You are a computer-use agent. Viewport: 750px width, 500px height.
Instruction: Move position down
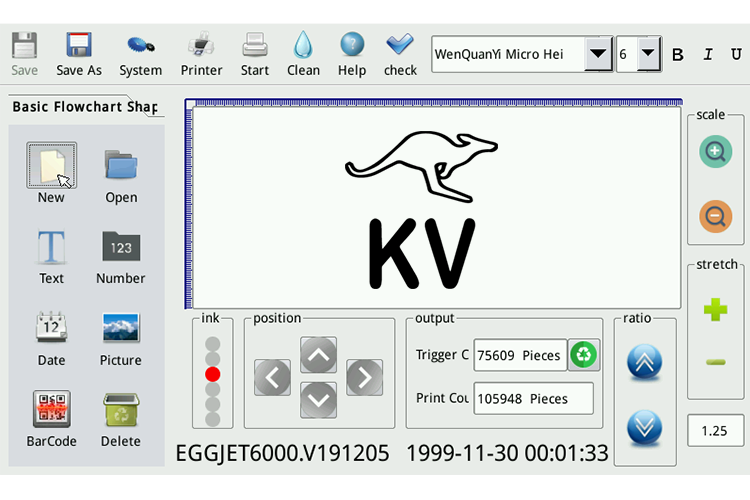point(319,400)
